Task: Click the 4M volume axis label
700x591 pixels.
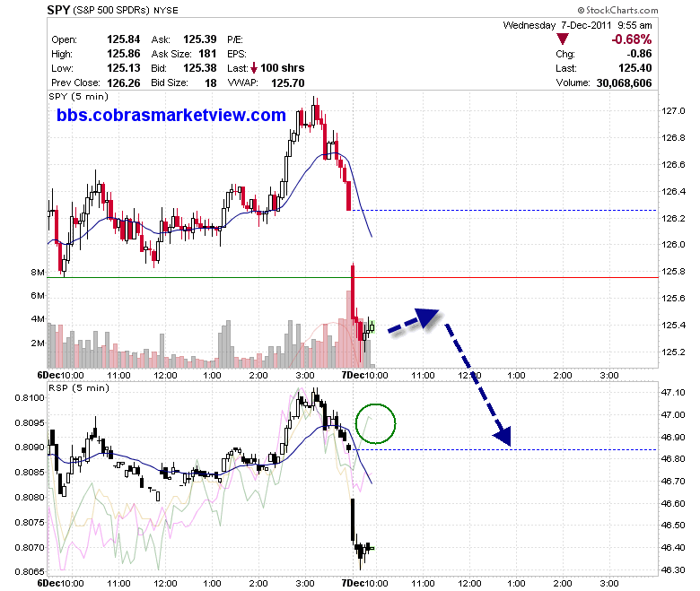Action: tap(38, 319)
